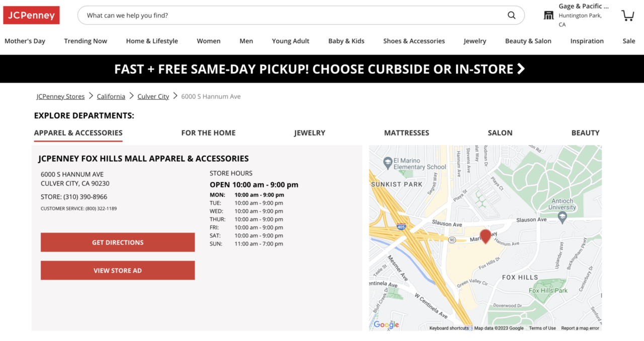644x341 pixels.
Task: Click the Get Directions button
Action: click(x=118, y=242)
